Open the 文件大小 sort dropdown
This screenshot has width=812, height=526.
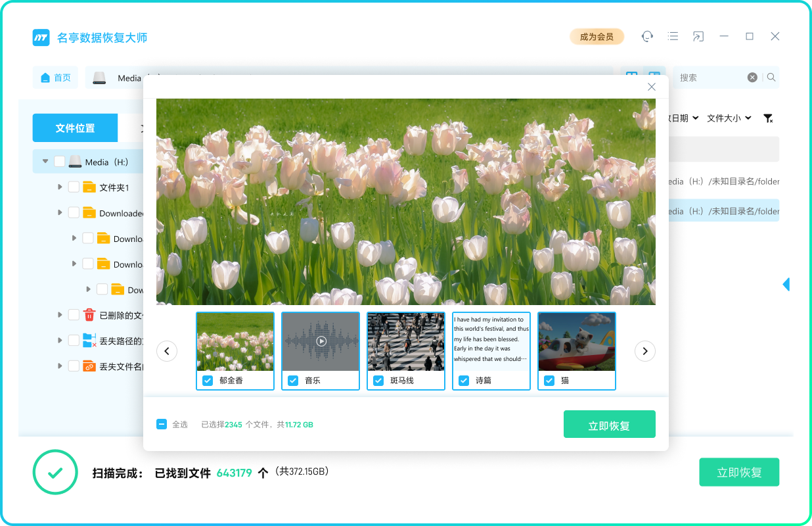pos(729,118)
